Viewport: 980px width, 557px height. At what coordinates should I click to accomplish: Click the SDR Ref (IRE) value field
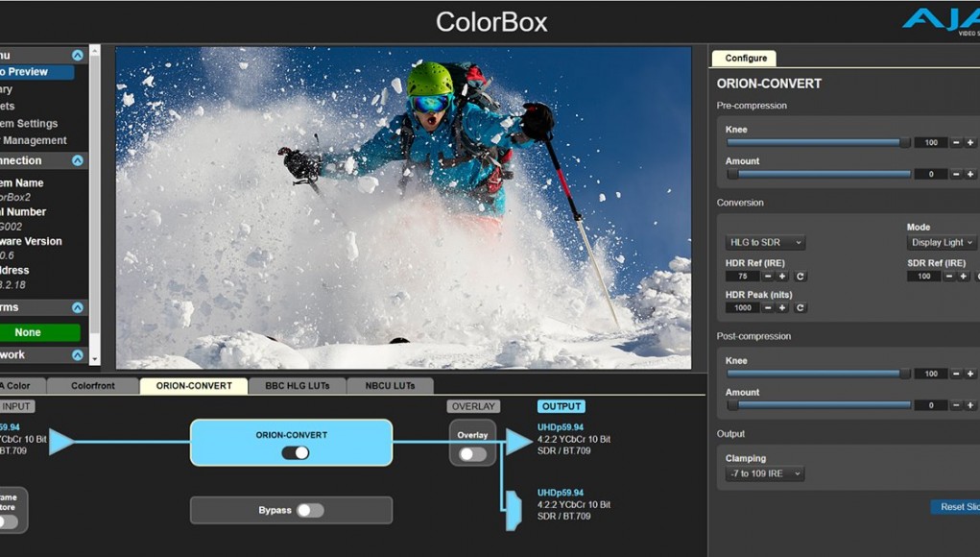point(923,277)
